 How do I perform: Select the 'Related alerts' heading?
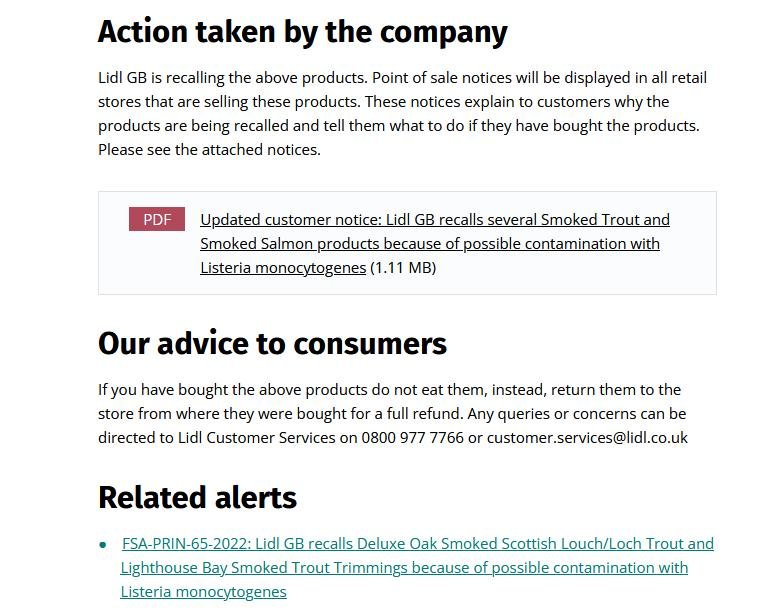(x=197, y=497)
